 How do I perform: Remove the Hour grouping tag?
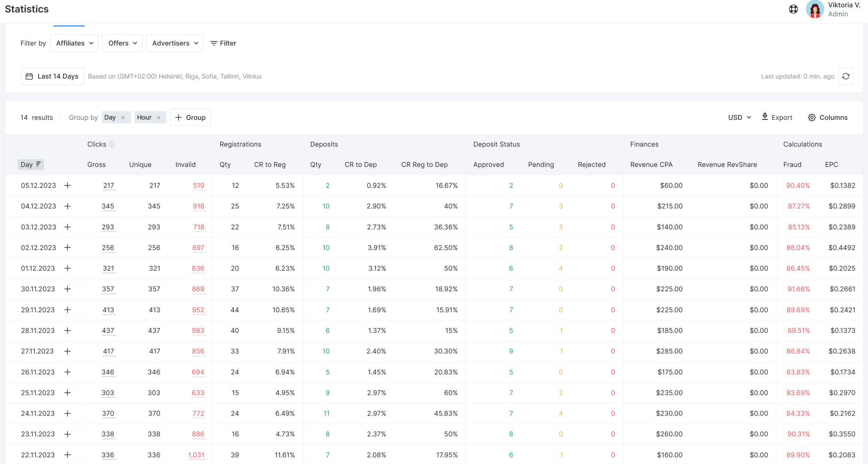158,117
